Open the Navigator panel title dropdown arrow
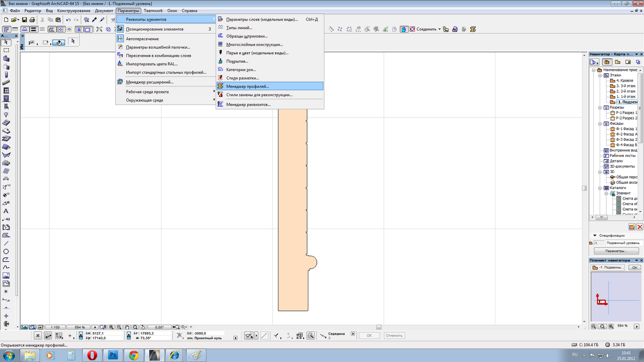This screenshot has height=362, width=644. (636, 54)
